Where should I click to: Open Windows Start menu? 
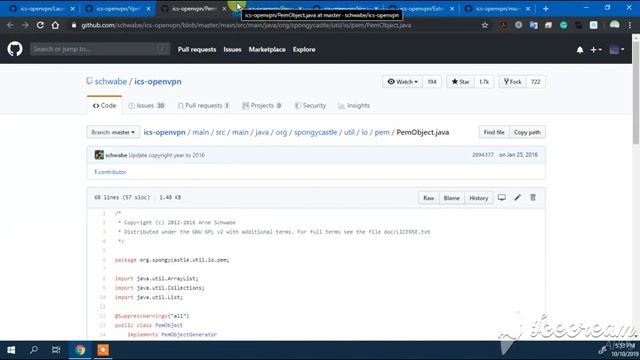(11, 350)
